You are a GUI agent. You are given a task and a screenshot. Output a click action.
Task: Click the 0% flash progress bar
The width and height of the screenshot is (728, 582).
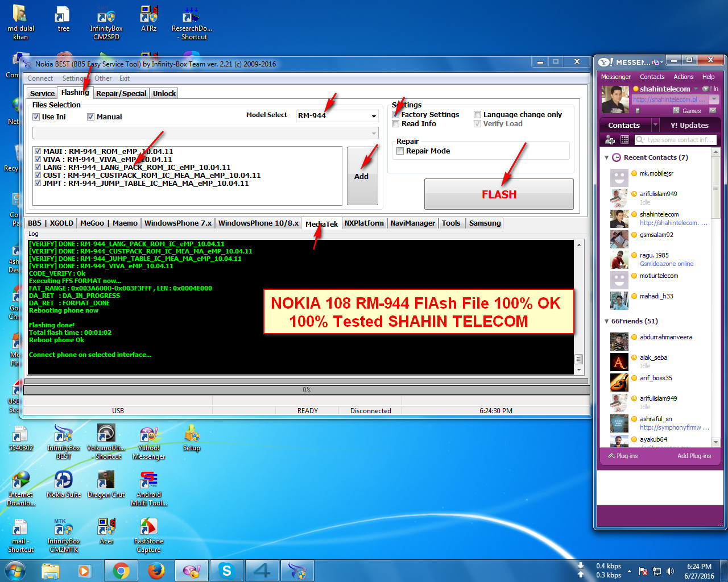(306, 390)
